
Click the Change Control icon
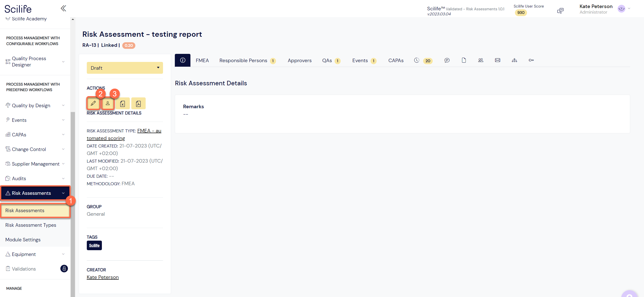8,149
